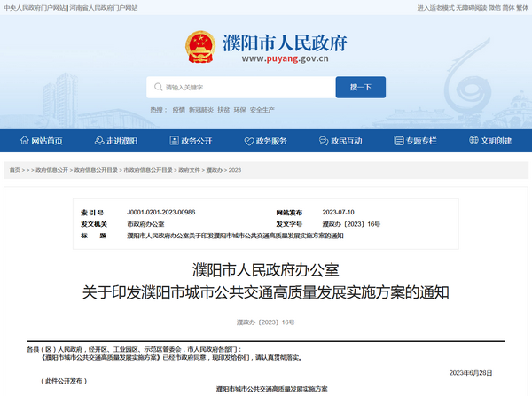Open 政府文件 breadcrumb link
Screen dimensions: 532x396
pos(189,169)
